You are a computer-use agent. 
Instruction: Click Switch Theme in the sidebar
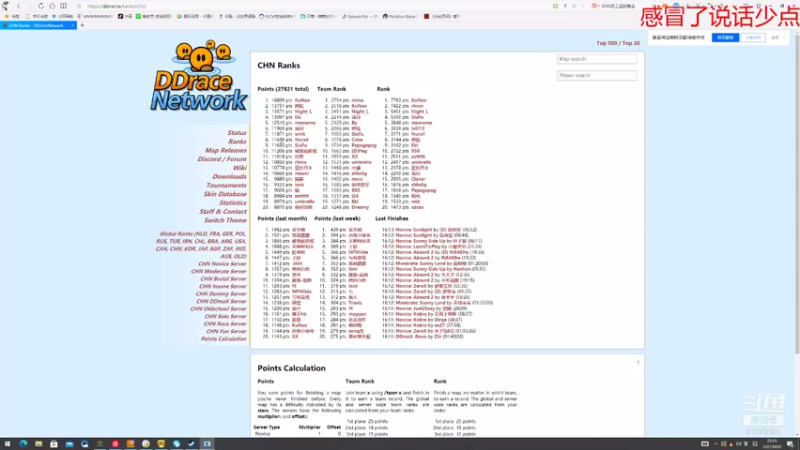(x=226, y=220)
